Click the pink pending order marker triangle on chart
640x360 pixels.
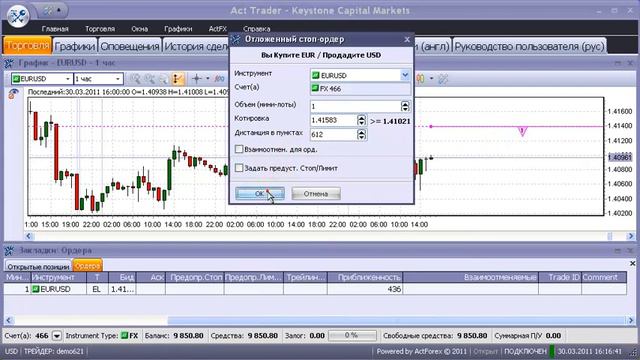tap(522, 131)
